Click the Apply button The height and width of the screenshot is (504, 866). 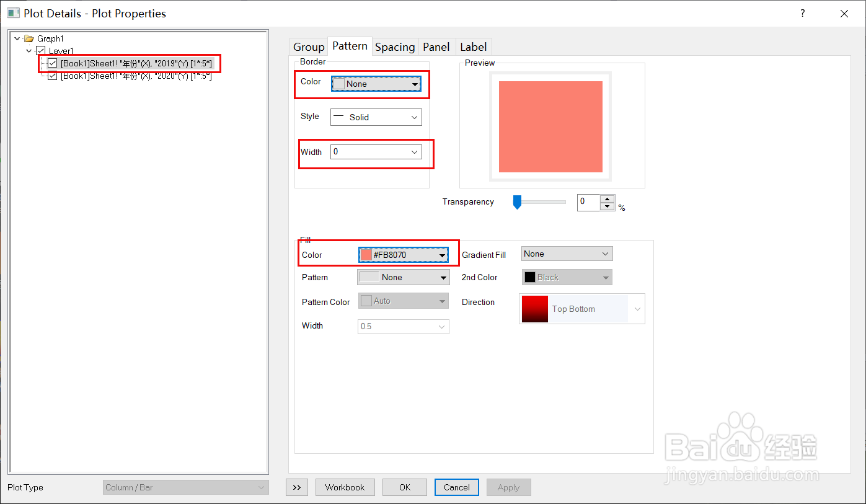pos(509,487)
